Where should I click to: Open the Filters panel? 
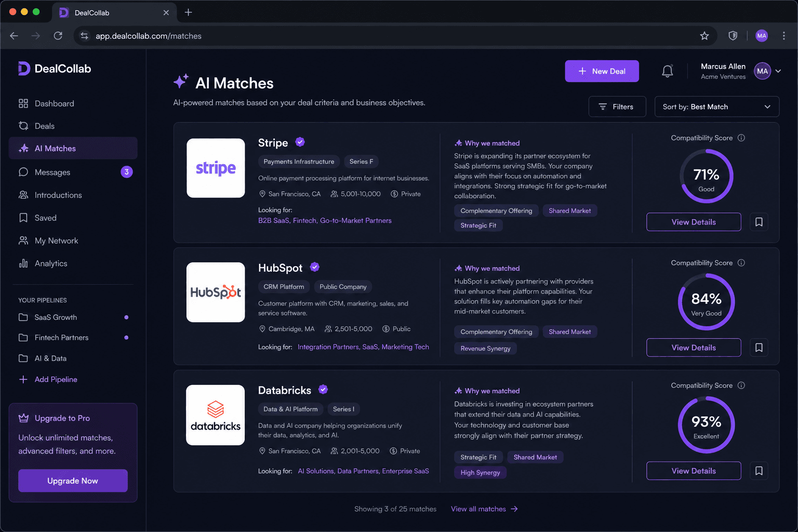617,107
